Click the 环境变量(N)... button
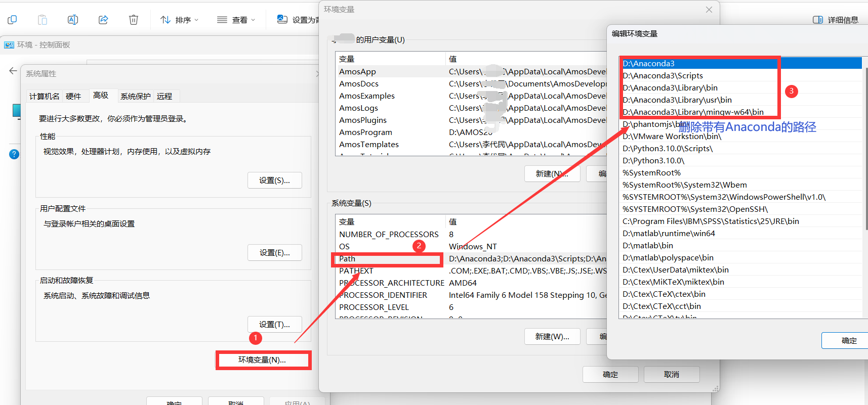868x405 pixels. point(262,360)
